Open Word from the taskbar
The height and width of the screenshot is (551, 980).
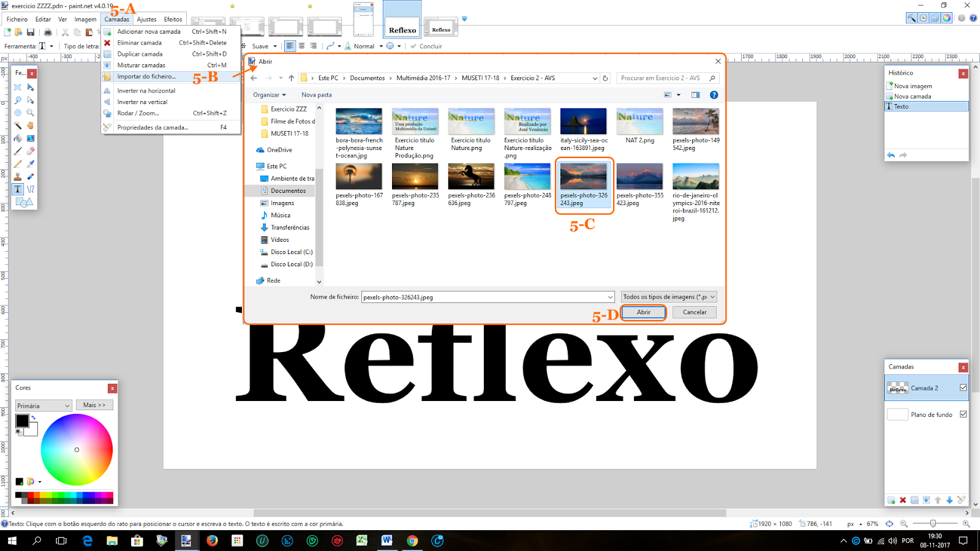pos(387,541)
